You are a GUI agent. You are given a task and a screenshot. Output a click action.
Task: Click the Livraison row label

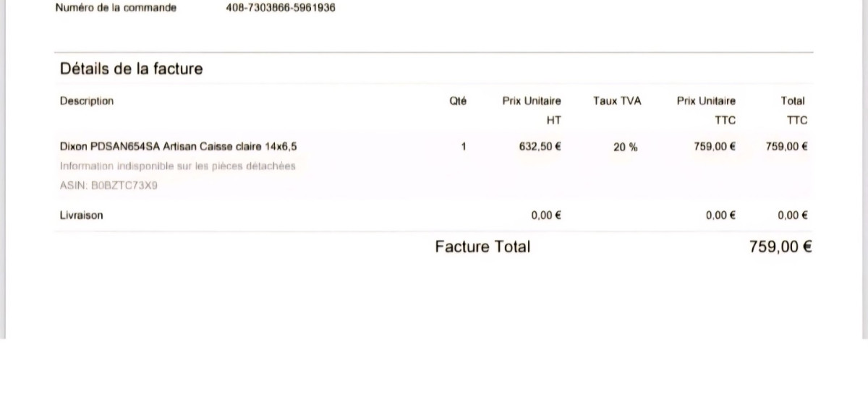point(81,215)
